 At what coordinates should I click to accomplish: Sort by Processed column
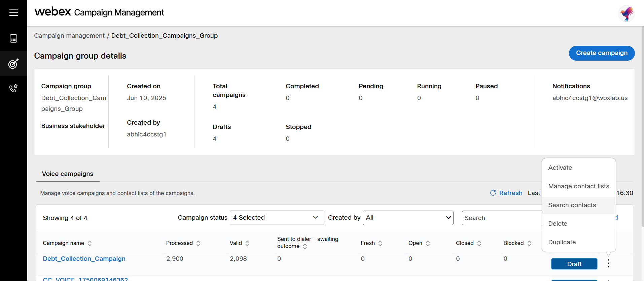(198, 243)
